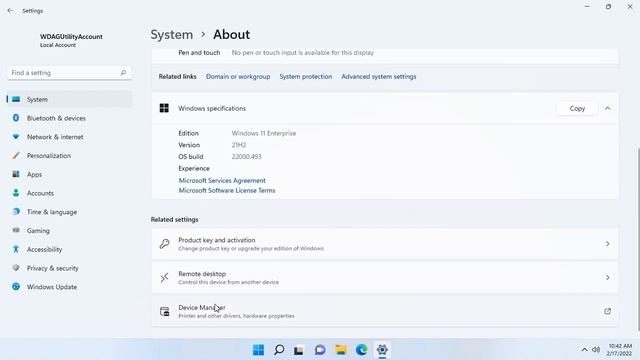Copy Windows specifications

click(577, 109)
